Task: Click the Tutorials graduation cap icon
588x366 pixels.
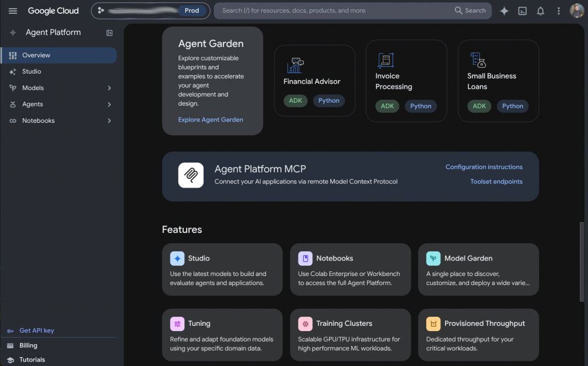Action: (10, 360)
